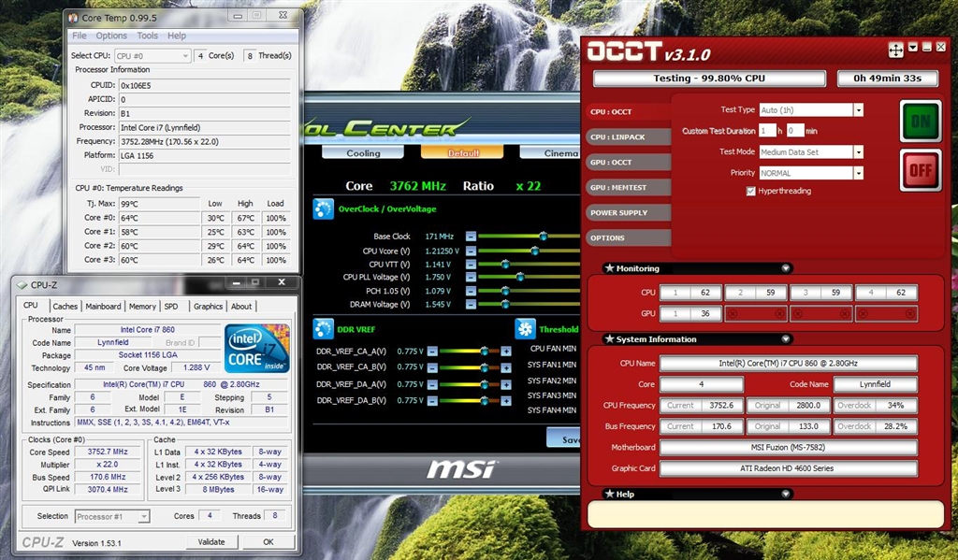958x560 pixels.
Task: Click the Threshold fan icon
Action: coord(524,329)
